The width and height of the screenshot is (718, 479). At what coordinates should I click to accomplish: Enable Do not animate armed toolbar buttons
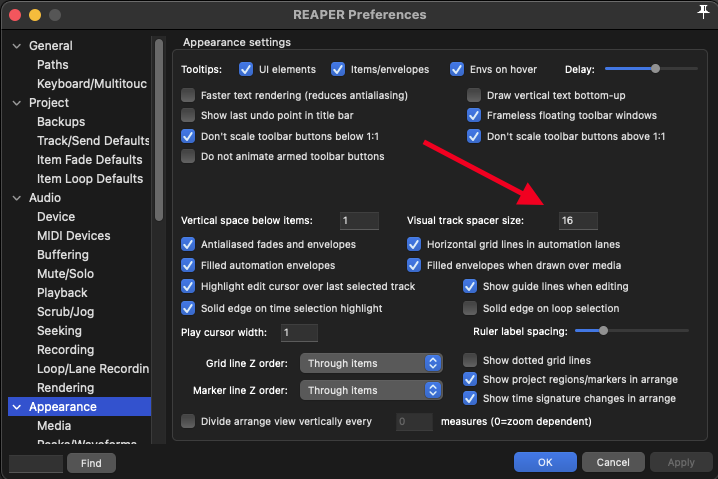pos(188,156)
